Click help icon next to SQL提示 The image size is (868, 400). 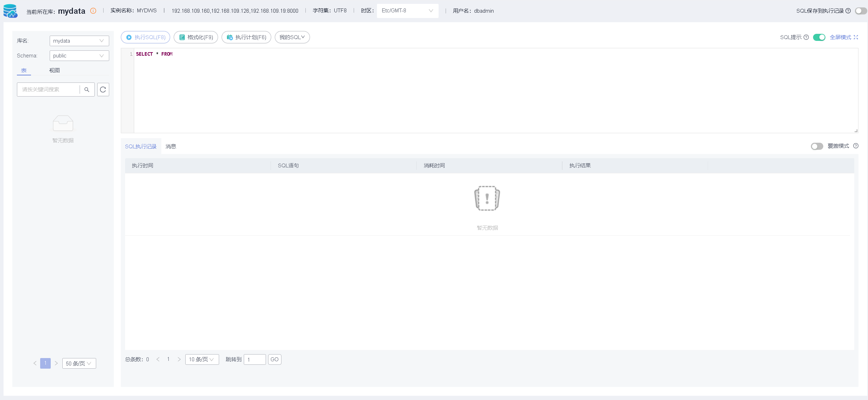coord(806,37)
